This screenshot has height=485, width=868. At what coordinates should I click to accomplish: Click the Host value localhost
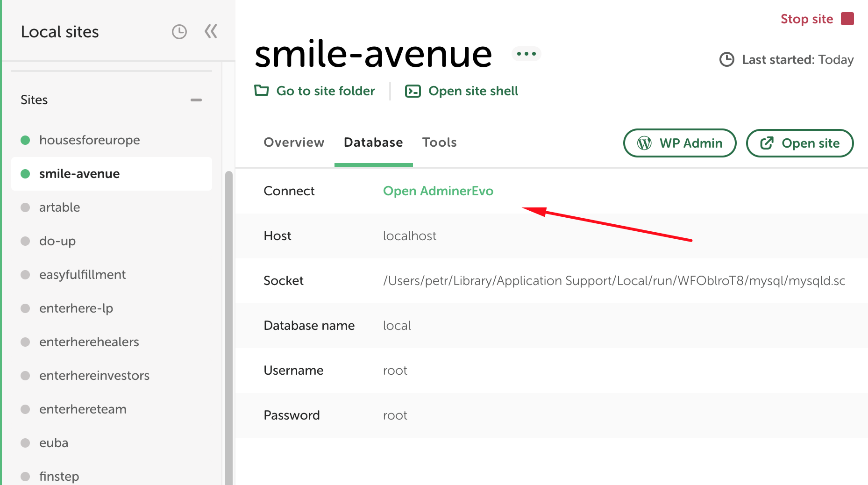(410, 236)
